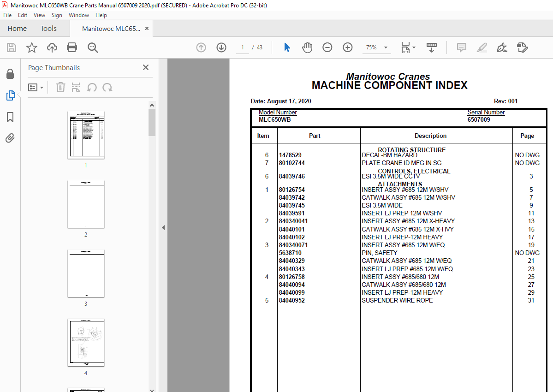Screen dimensions: 553x392
Task: Click the serial number 6507009
Action: (x=479, y=119)
